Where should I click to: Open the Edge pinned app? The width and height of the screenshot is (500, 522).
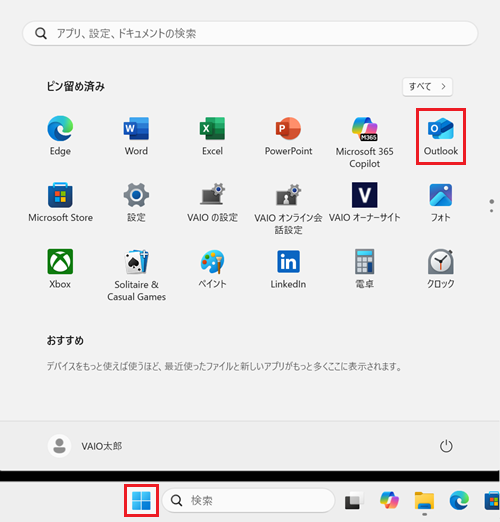coord(60,136)
